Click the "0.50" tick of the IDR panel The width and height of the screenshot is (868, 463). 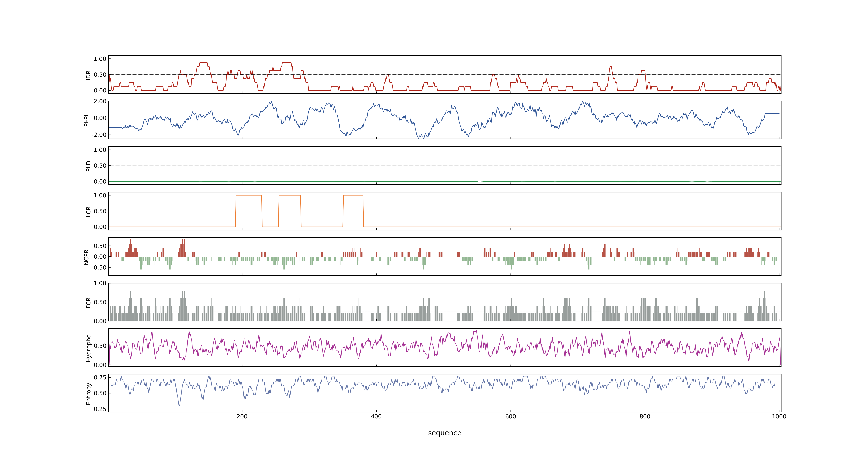click(x=100, y=75)
